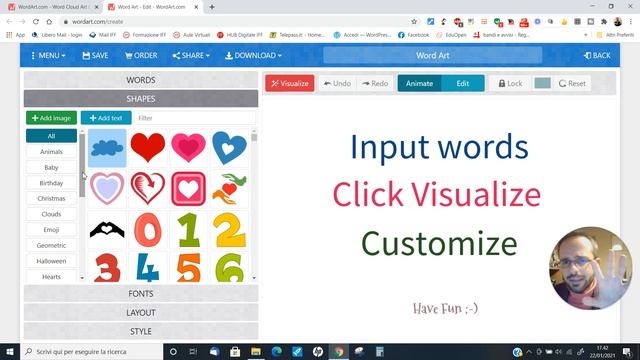The width and height of the screenshot is (640, 360).
Task: Open the teal color swatch
Action: click(x=542, y=83)
